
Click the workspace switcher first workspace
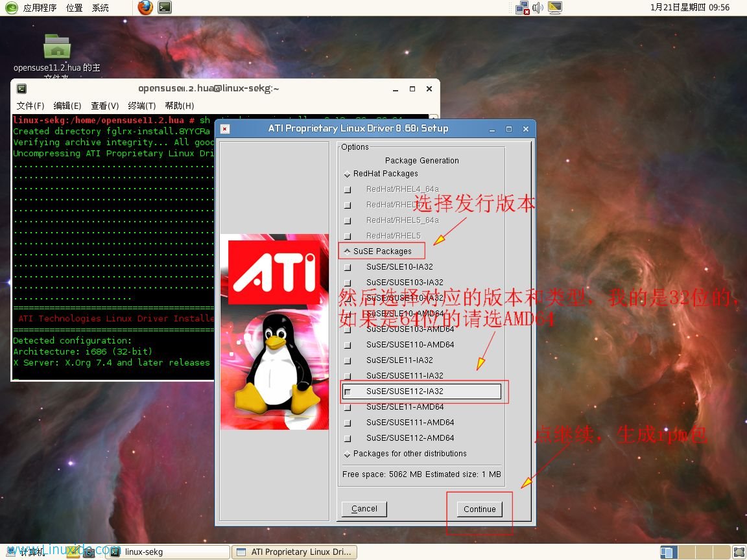(x=669, y=552)
